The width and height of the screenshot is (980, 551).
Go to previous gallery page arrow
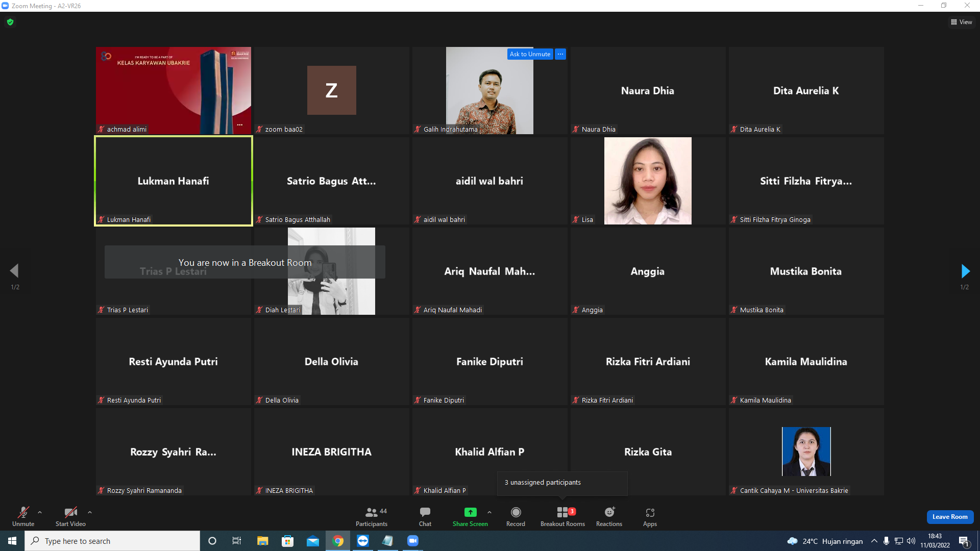14,271
